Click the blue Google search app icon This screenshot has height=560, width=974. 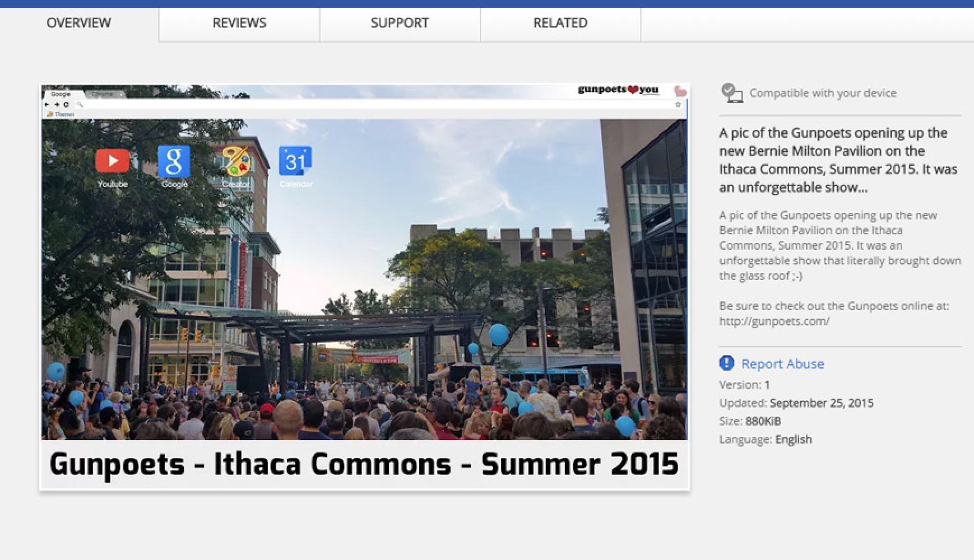pos(174,161)
